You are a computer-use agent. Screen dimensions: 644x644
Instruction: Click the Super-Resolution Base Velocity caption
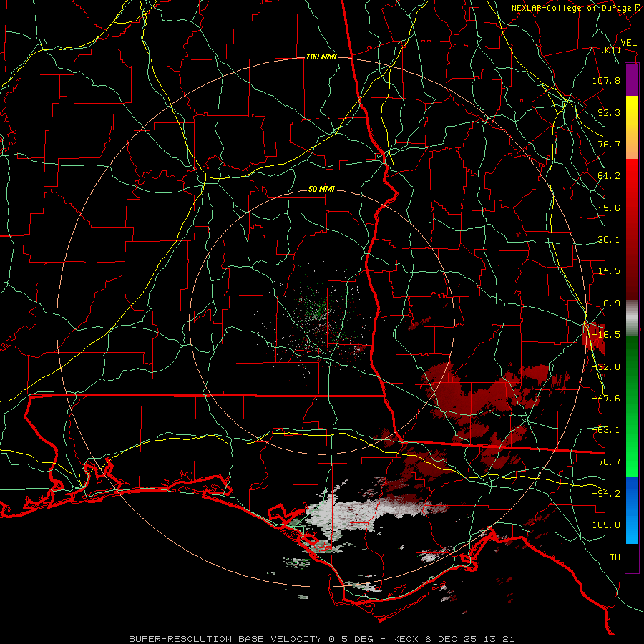pos(321,639)
